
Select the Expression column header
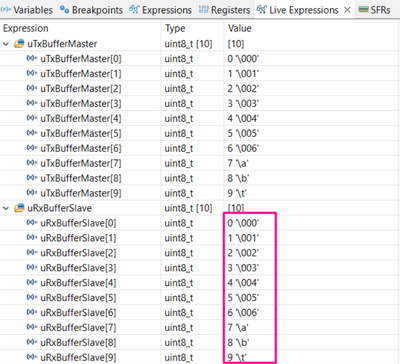pyautogui.click(x=26, y=29)
